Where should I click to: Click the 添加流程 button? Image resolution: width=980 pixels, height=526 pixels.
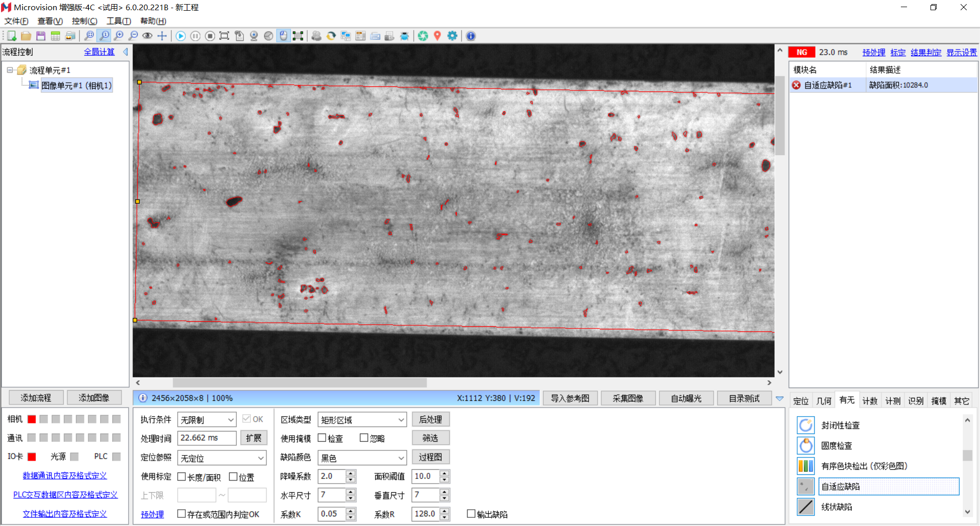coord(36,398)
